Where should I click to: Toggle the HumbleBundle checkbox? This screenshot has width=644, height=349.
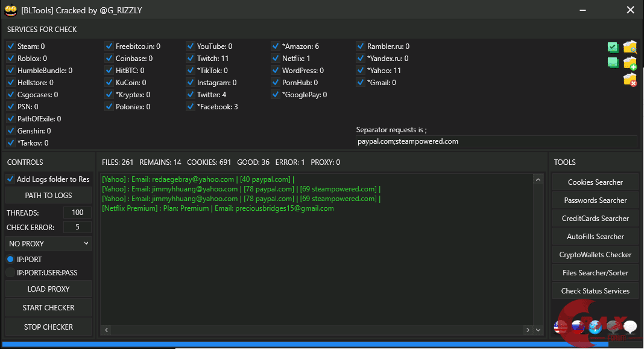pos(11,70)
